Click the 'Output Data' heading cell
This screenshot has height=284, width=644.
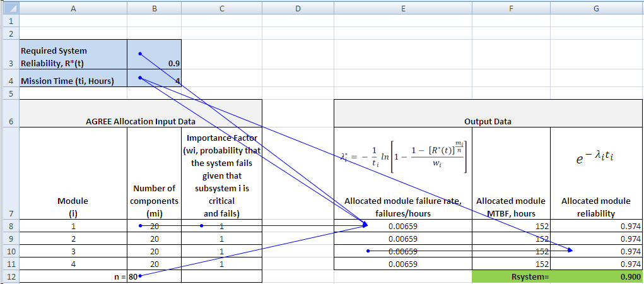(x=489, y=113)
